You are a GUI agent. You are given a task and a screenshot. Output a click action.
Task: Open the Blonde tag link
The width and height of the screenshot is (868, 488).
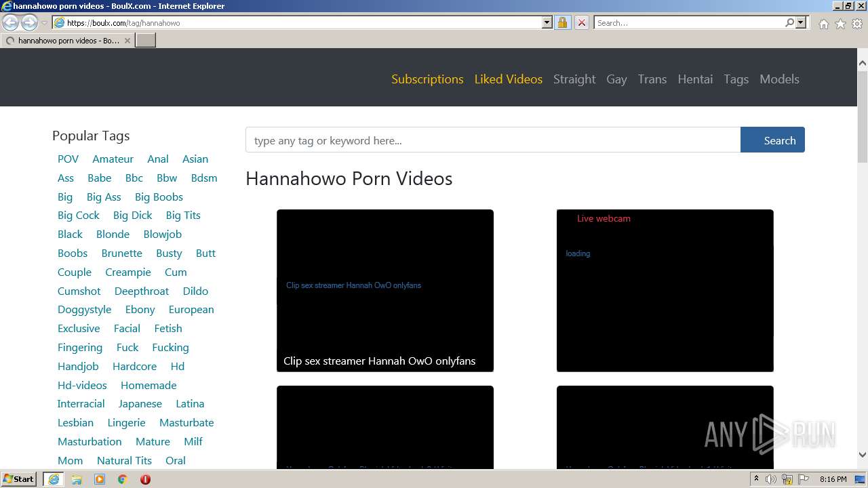113,234
